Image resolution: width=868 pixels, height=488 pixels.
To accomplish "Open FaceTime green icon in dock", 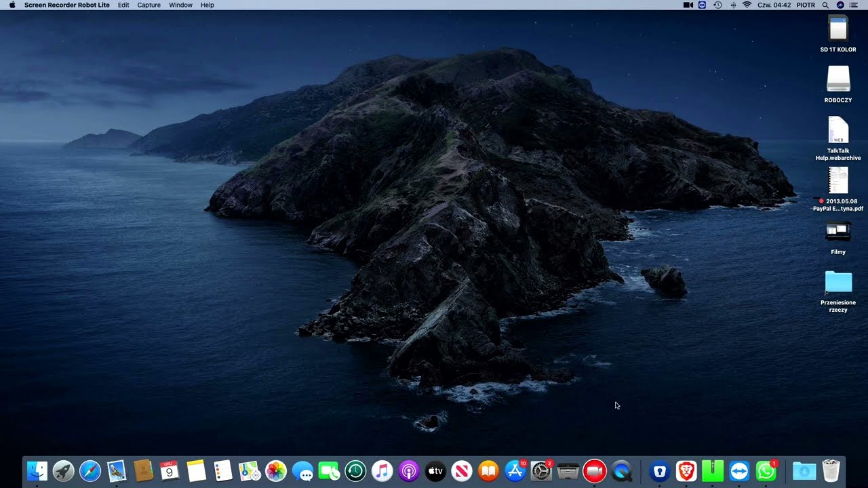I will coord(329,470).
